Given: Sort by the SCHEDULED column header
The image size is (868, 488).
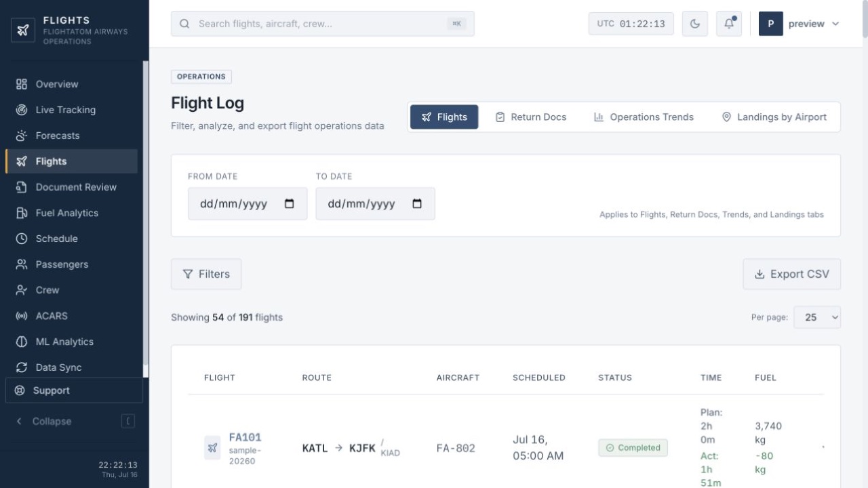Looking at the screenshot, I should coord(539,378).
